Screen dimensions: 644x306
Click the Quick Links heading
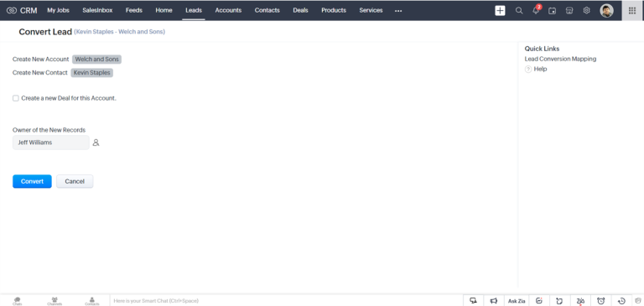click(542, 49)
